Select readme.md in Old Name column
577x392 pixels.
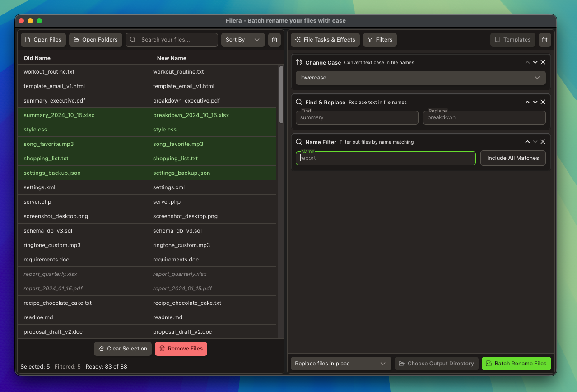[38, 317]
